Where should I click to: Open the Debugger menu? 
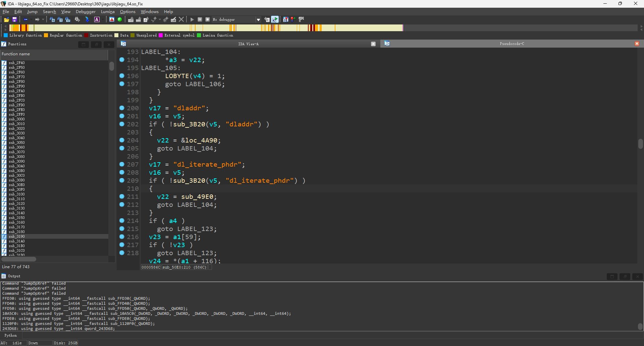click(86, 11)
